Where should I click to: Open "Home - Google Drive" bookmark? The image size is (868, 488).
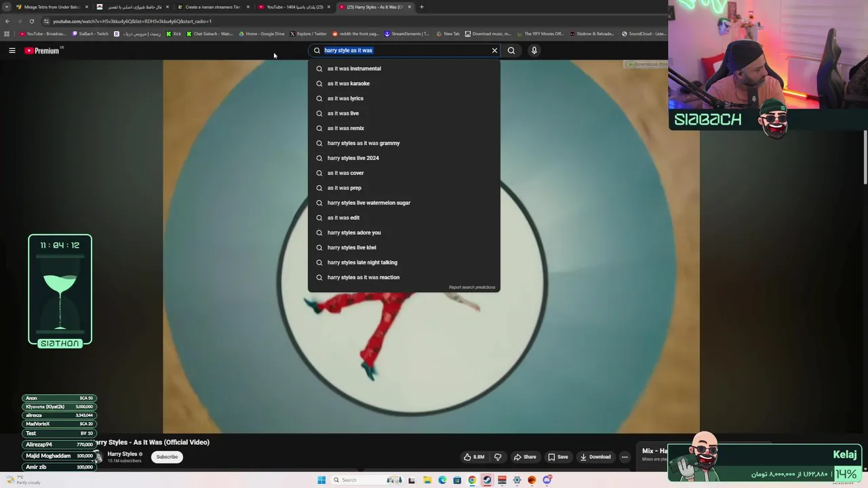click(x=262, y=34)
